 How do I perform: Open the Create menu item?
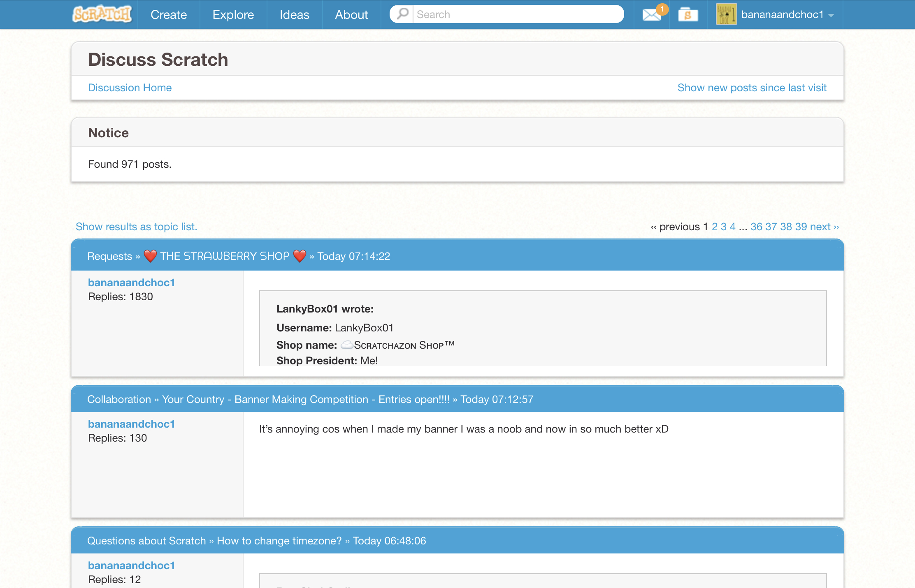(169, 14)
